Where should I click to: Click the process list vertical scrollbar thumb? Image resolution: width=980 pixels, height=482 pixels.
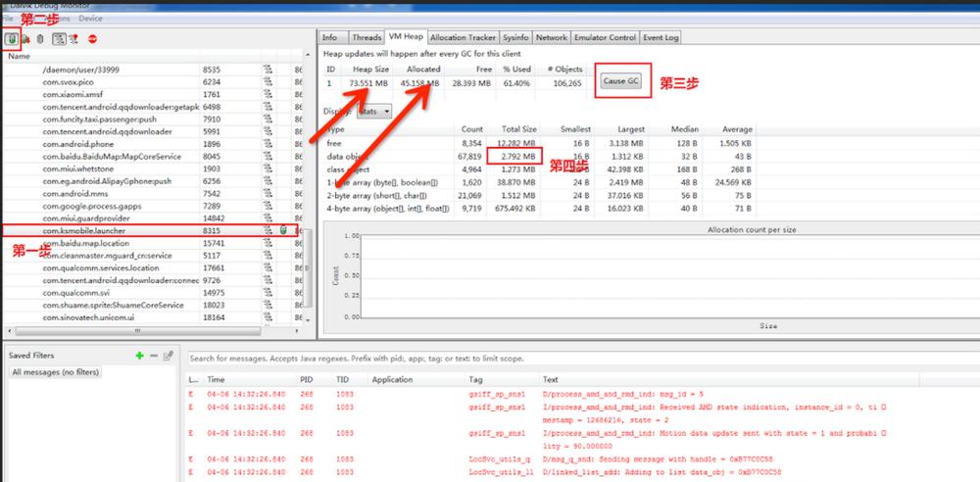[x=308, y=267]
